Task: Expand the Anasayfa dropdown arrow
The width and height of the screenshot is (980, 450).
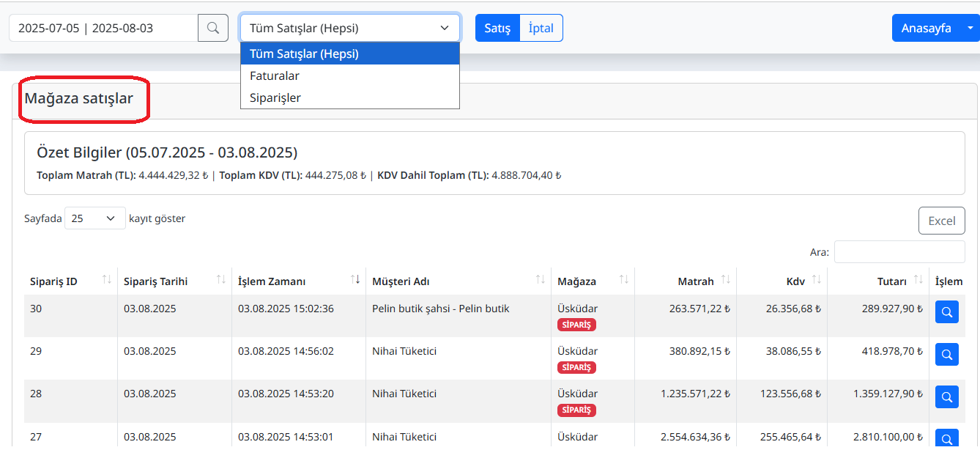Action: 970,27
